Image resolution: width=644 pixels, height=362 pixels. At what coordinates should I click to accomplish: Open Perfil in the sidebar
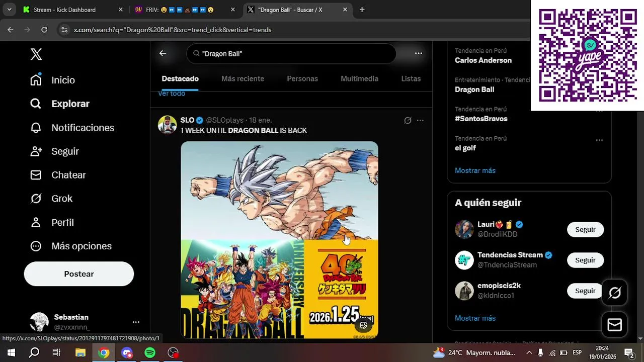pos(52,222)
